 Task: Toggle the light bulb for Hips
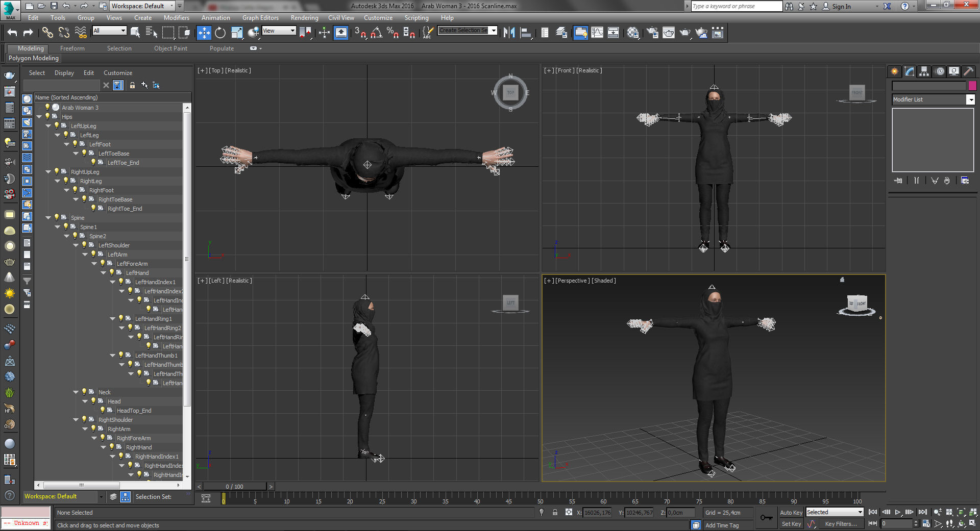tap(47, 116)
